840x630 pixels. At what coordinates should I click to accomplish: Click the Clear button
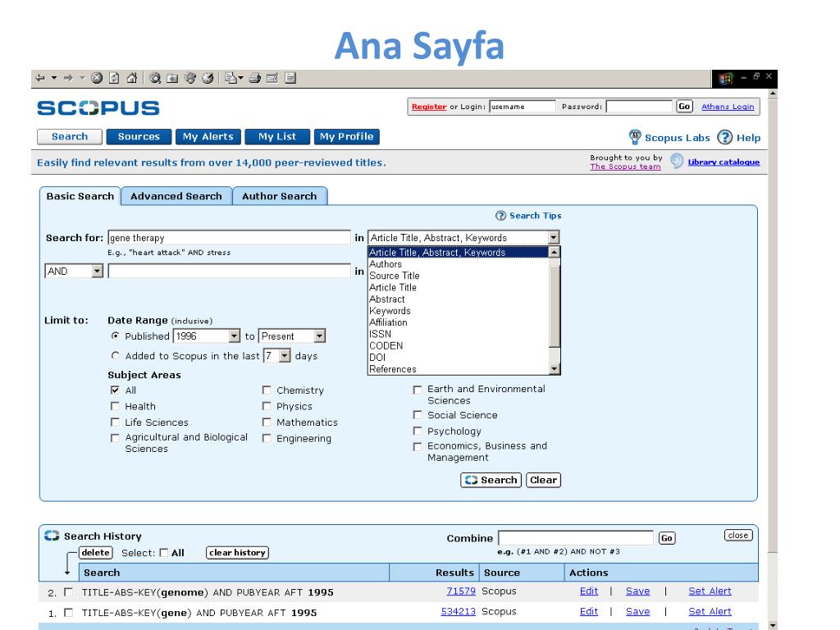(543, 480)
